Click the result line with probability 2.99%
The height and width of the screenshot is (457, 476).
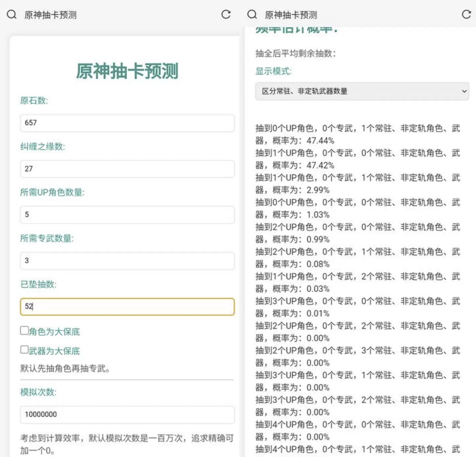358,184
